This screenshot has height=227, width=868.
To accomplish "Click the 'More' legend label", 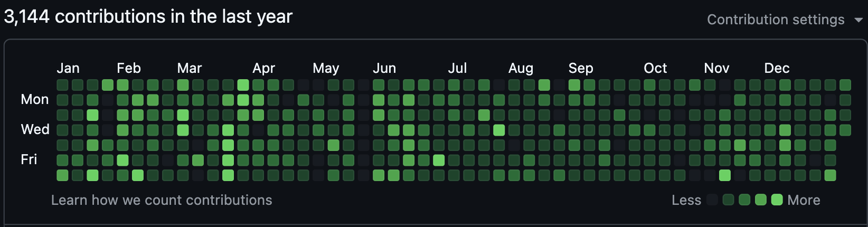I will (x=804, y=200).
